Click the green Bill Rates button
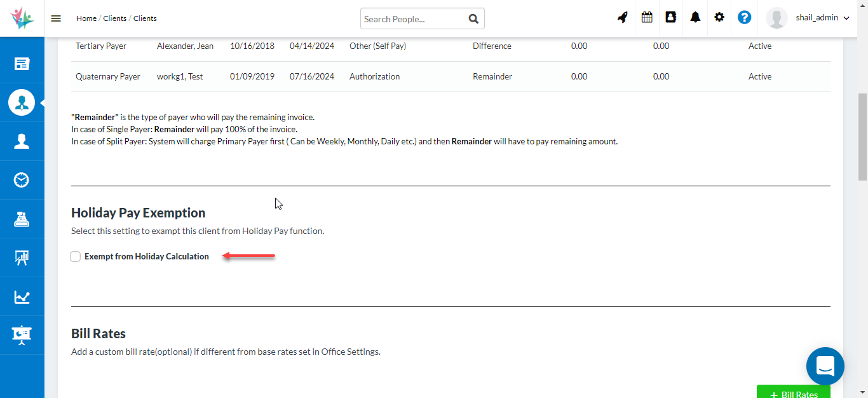This screenshot has width=868, height=398. pos(793,392)
